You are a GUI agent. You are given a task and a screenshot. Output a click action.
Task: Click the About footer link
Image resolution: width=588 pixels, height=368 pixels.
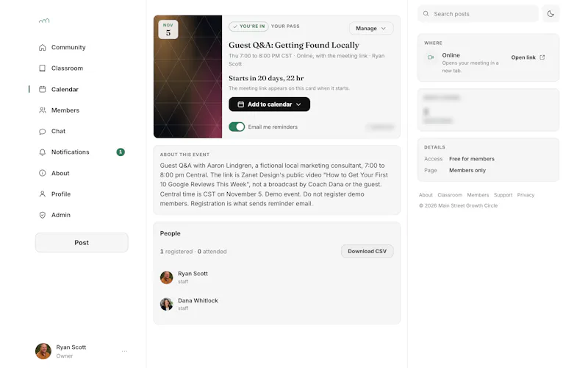pyautogui.click(x=426, y=195)
